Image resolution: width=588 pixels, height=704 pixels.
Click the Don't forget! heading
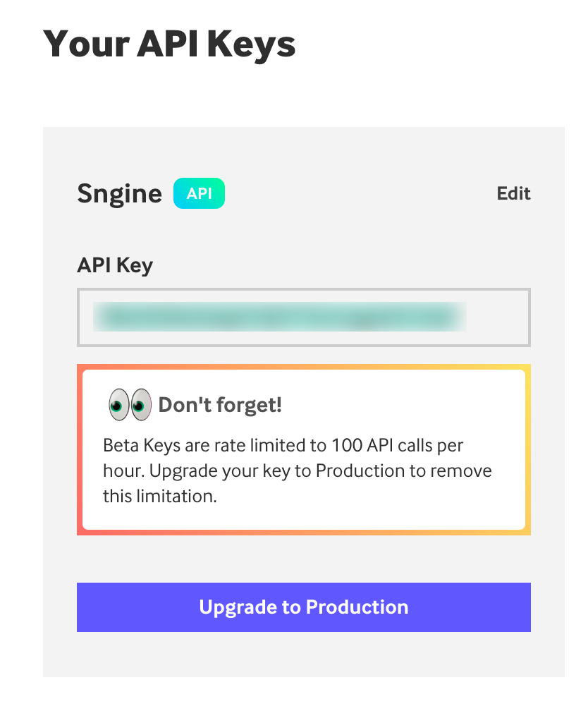tap(220, 405)
